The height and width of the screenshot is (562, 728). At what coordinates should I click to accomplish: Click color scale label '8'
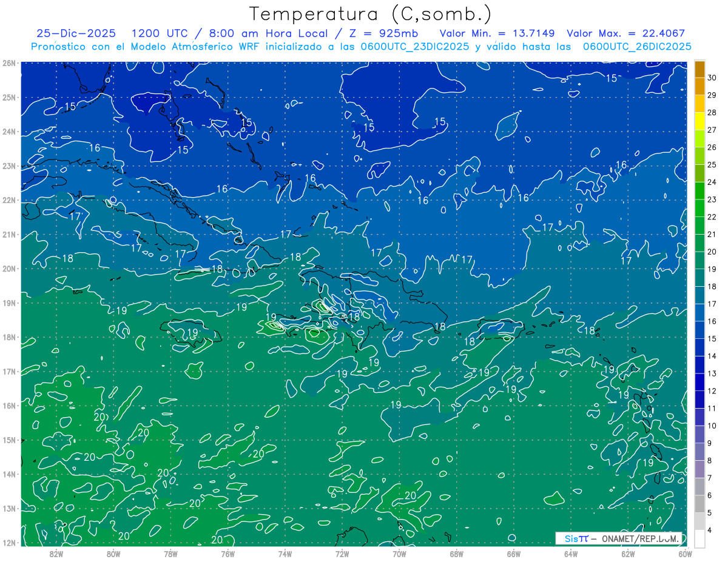(x=710, y=460)
